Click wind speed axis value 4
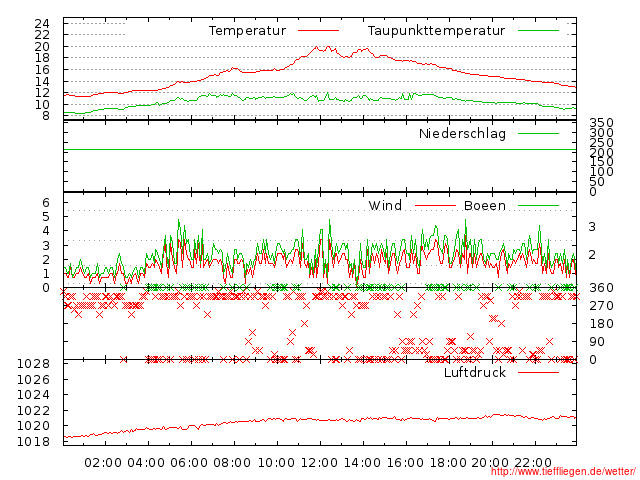This screenshot has width=640, height=480. coord(46,231)
